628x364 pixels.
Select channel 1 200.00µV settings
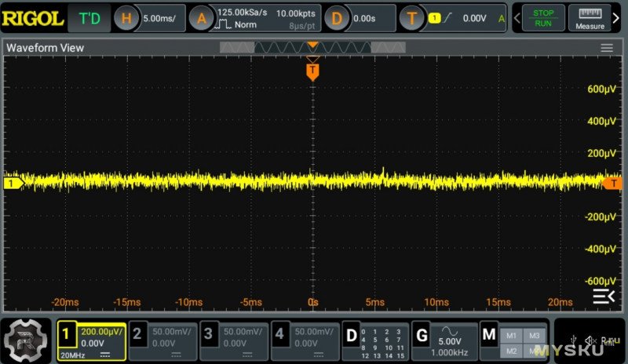[x=91, y=340]
